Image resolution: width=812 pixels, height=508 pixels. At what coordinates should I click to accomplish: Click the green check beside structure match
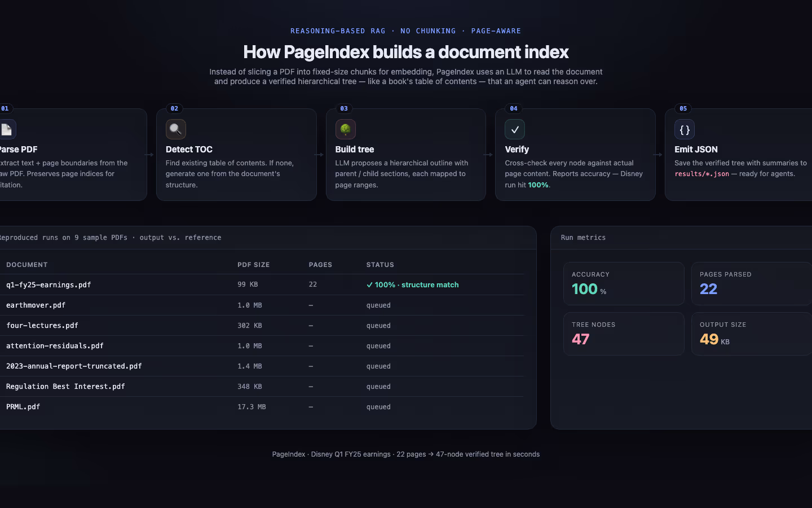point(370,285)
